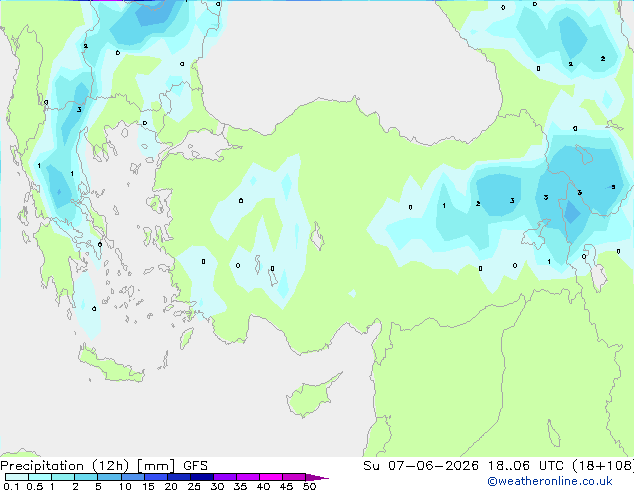Select the 5–10 mm legend color swatch
Viewport: 634px width, 490px height.
(x=110, y=477)
